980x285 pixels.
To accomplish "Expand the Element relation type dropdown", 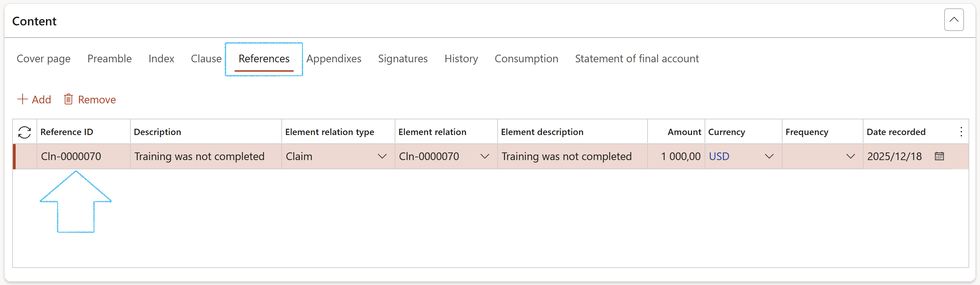I will (x=382, y=156).
